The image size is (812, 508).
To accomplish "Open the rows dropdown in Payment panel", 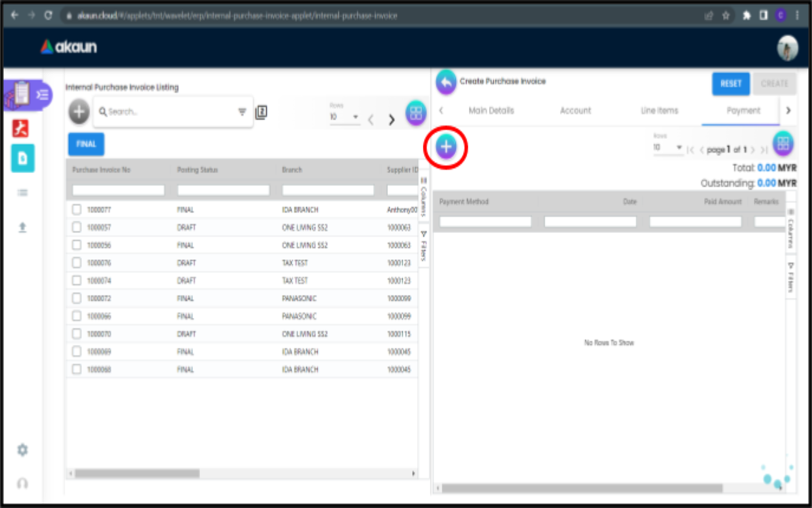I will click(x=668, y=147).
